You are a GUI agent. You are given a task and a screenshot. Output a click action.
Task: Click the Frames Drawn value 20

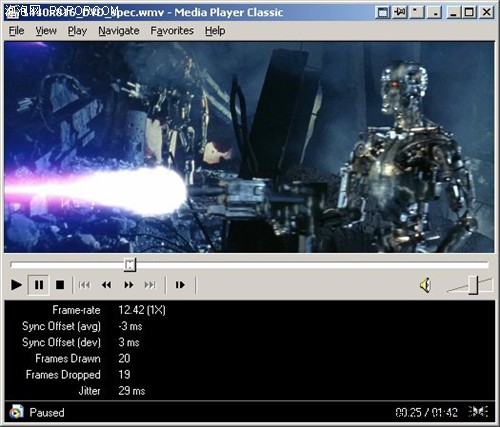[124, 359]
